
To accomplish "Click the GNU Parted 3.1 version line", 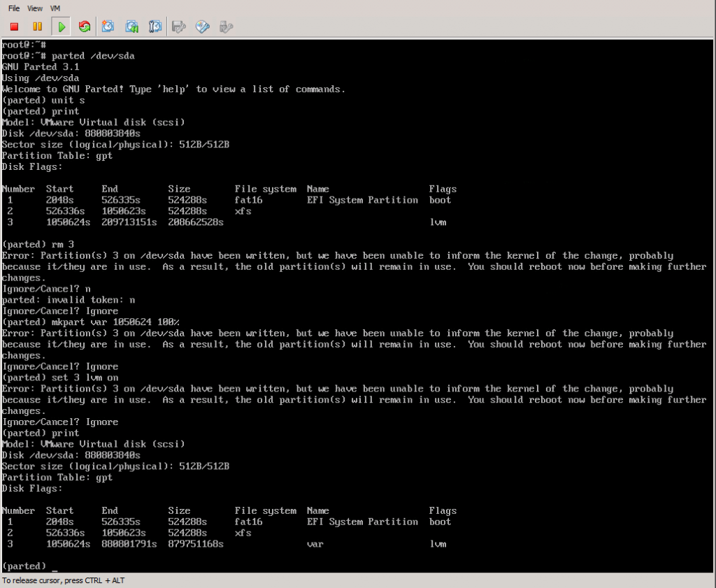I will click(38, 66).
